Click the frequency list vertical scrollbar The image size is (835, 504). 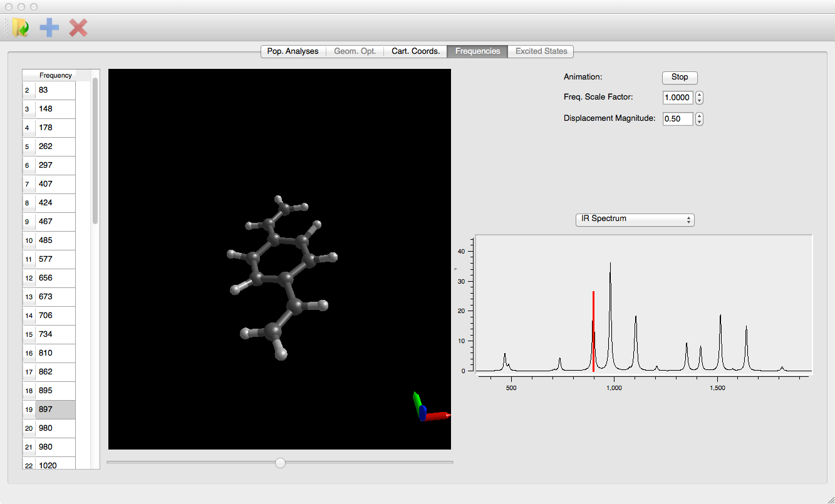coord(95,150)
